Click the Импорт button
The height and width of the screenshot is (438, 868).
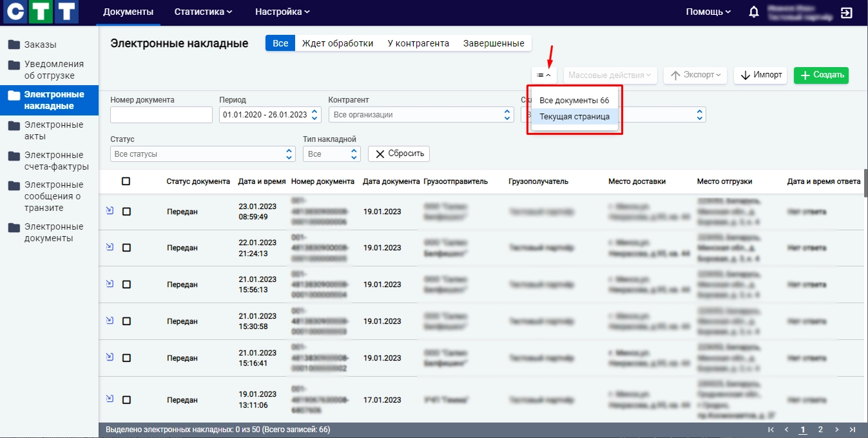tap(761, 75)
